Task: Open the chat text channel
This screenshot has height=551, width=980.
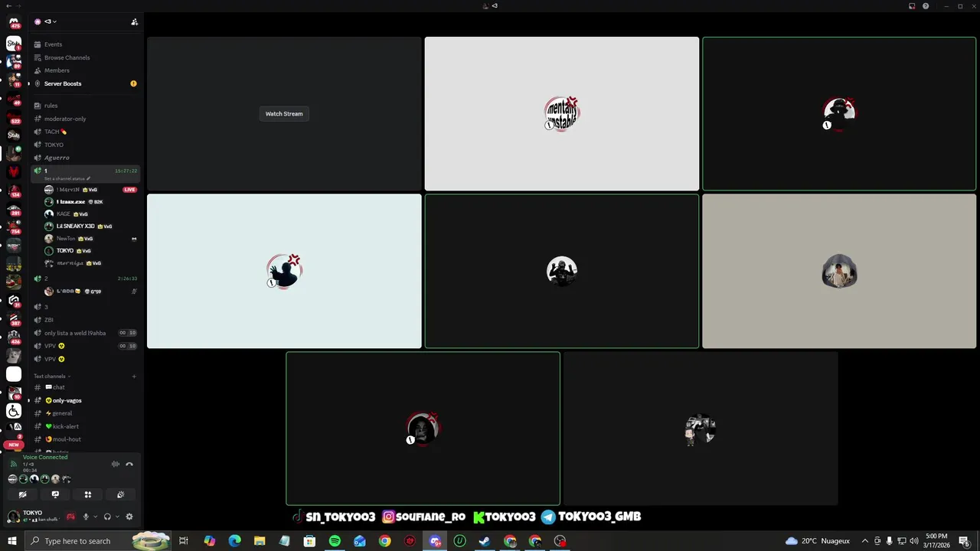Action: 85,387
